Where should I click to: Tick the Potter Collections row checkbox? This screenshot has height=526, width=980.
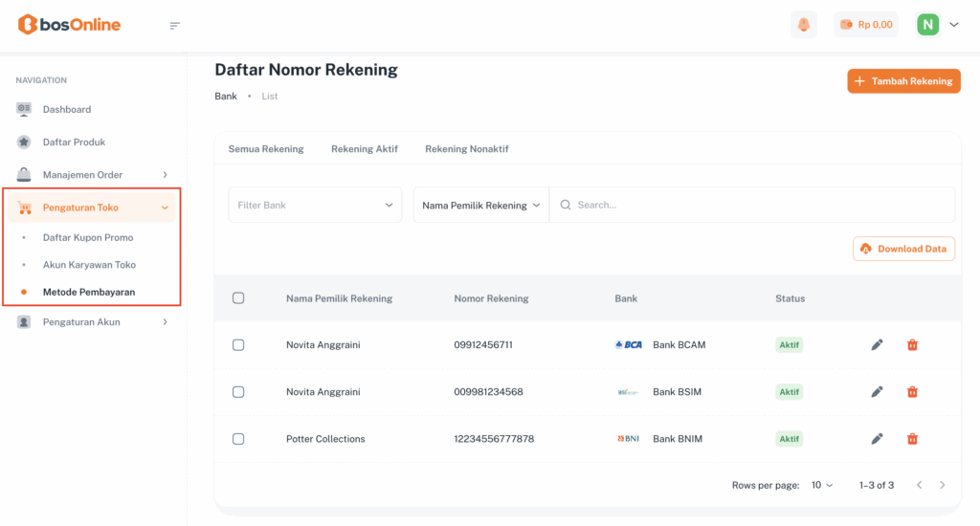[x=238, y=439]
